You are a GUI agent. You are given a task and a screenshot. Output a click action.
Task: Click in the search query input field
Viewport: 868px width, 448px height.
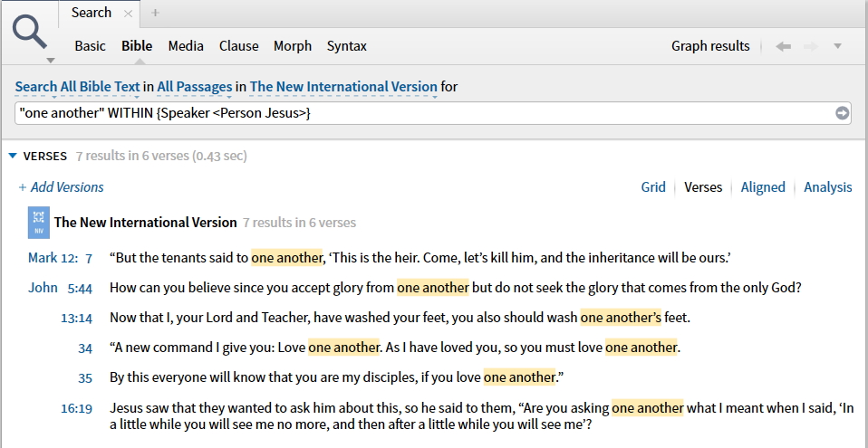pyautogui.click(x=423, y=113)
